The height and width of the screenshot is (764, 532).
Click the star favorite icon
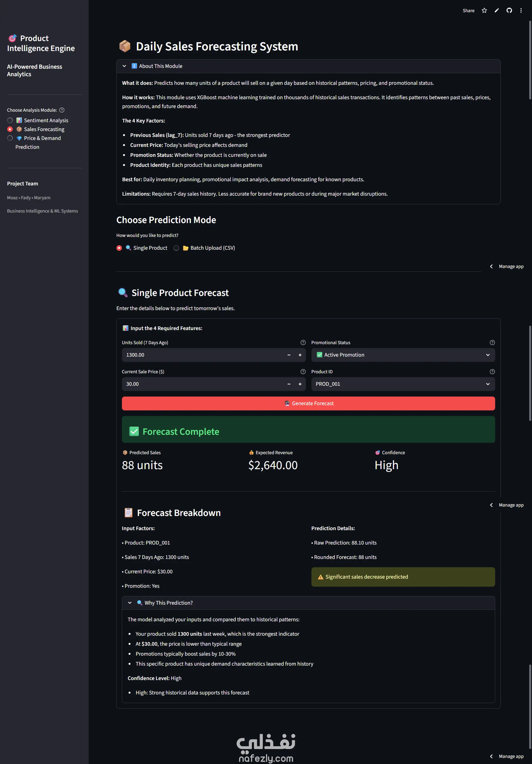coord(484,11)
